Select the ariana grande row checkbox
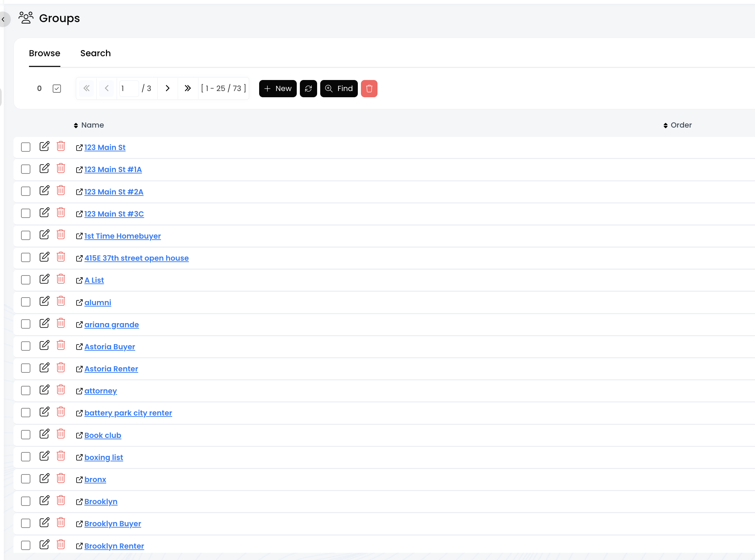This screenshot has width=755, height=560. tap(26, 324)
